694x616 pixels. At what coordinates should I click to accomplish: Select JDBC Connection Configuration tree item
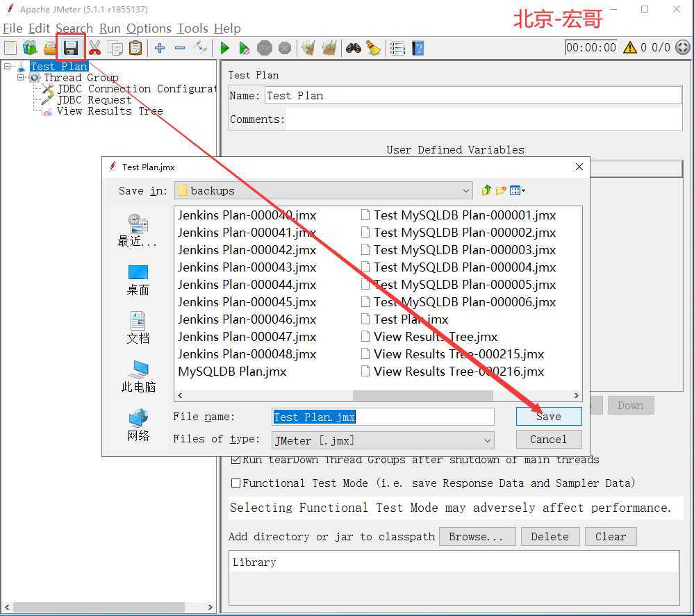pyautogui.click(x=137, y=88)
